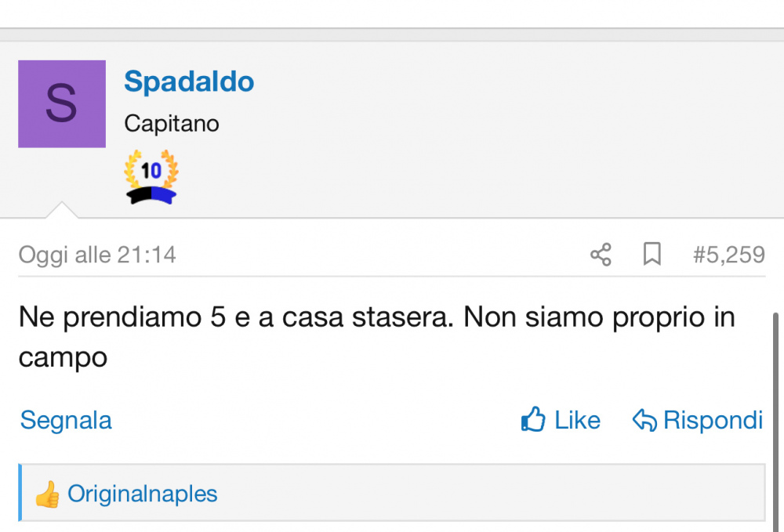The width and height of the screenshot is (784, 532).
Task: Click the laurel wreath badge numbered 10
Action: click(151, 169)
